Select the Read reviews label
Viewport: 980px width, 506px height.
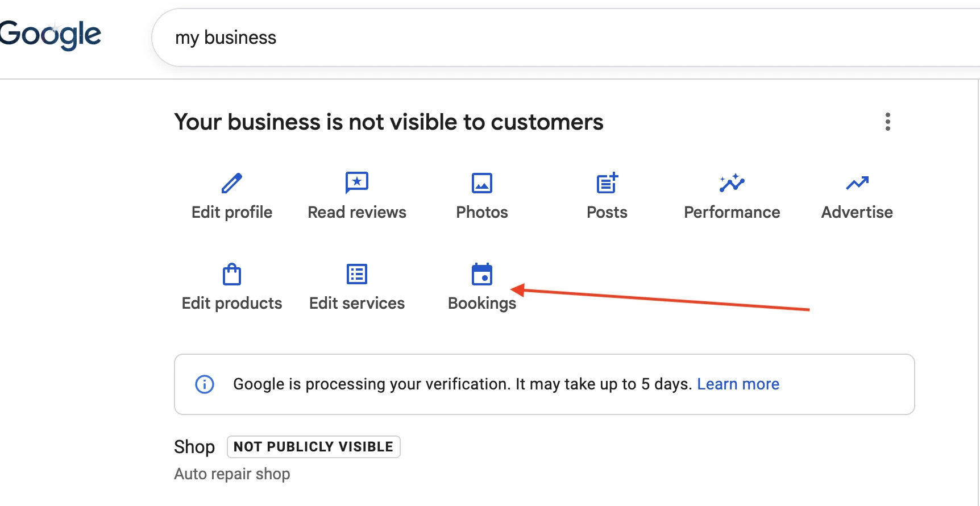(357, 213)
